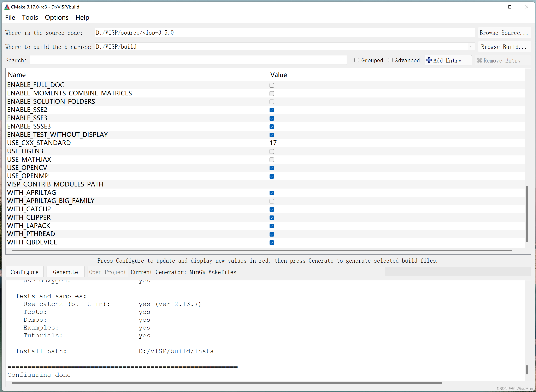
Task: Check the USE_EIGEN3 option
Action: (272, 151)
